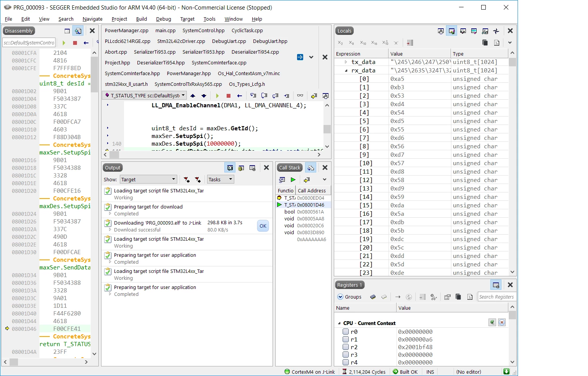Click yellow arrow show next statement icon
This screenshot has width=588, height=376.
point(314,96)
